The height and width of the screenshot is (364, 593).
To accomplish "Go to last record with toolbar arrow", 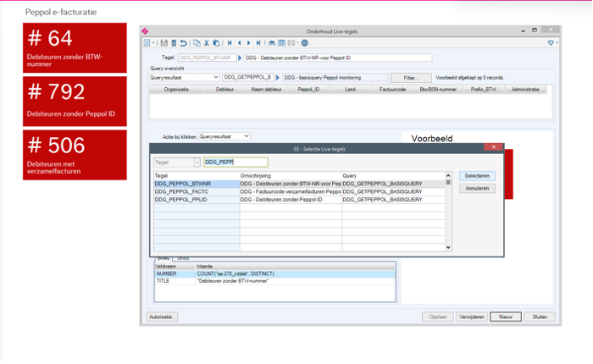I will pyautogui.click(x=258, y=42).
